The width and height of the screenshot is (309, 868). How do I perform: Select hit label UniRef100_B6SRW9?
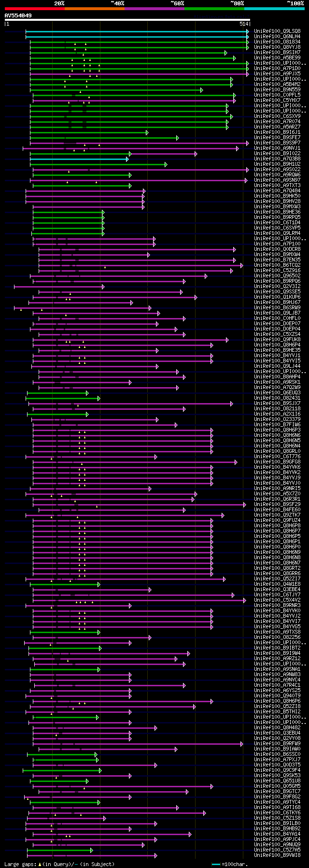pos(277,307)
